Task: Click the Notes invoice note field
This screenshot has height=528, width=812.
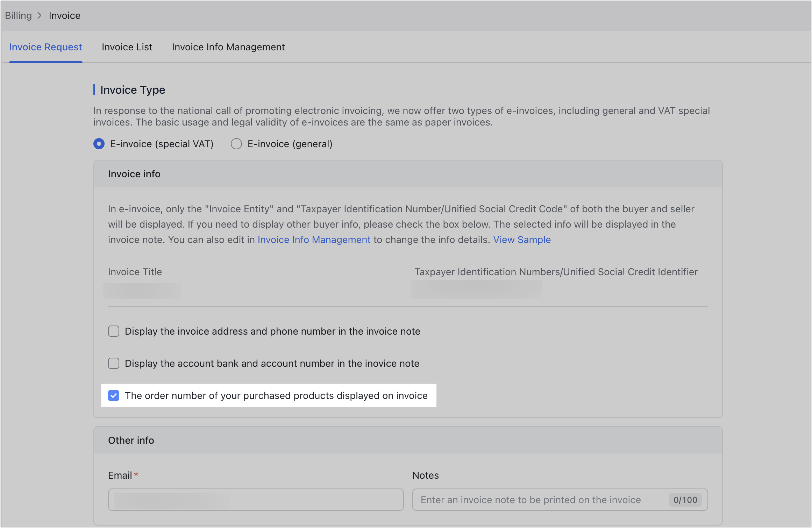Action: tap(539, 500)
